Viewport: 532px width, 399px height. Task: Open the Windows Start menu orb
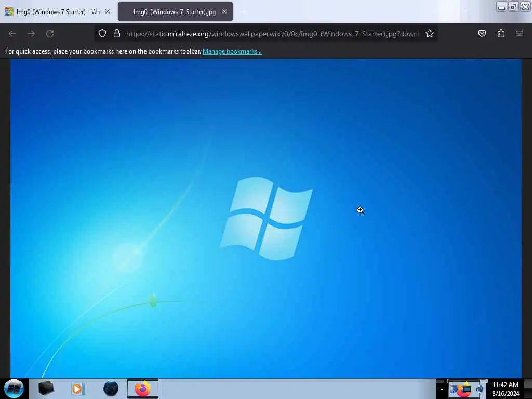[14, 389]
